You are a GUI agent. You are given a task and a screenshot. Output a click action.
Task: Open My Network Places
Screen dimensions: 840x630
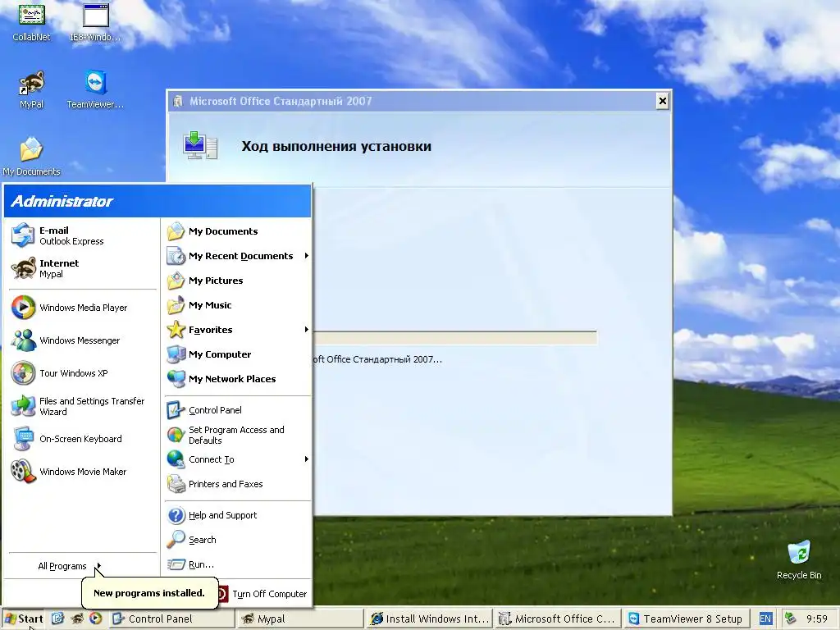pos(237,379)
